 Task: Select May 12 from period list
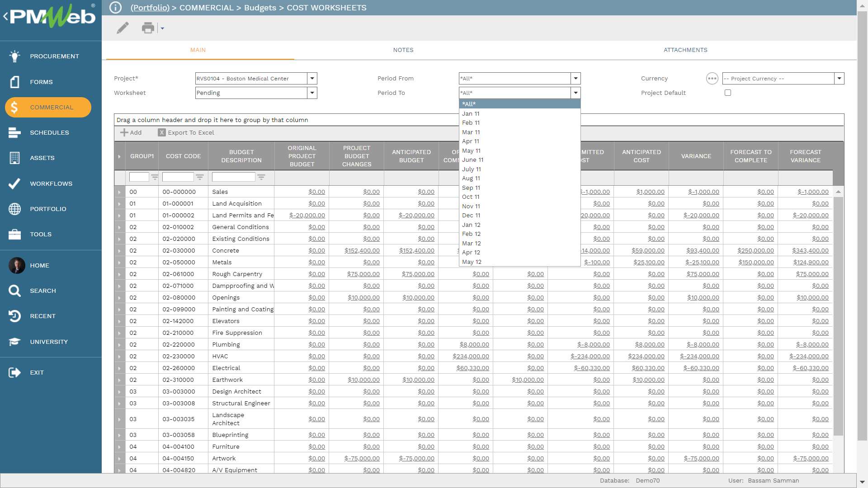point(519,262)
